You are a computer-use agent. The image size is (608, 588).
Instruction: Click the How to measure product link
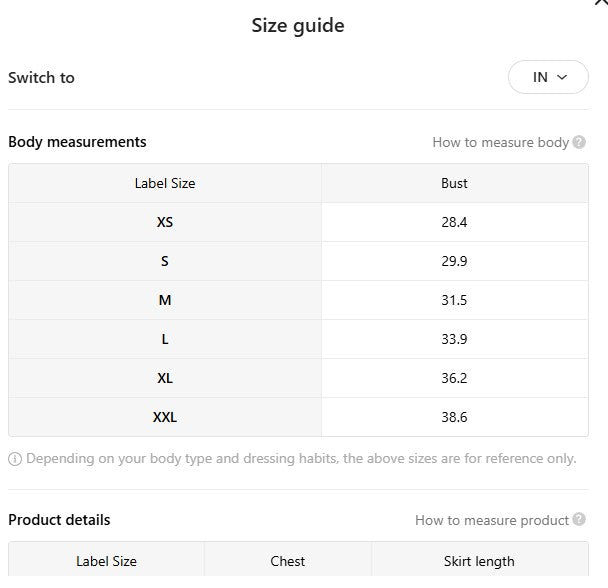pos(491,520)
